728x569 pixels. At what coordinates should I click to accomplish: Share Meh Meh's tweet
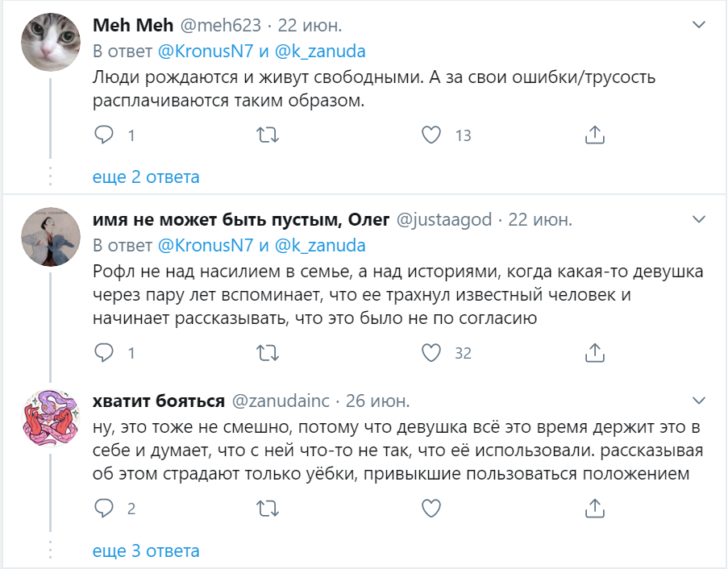tap(594, 135)
